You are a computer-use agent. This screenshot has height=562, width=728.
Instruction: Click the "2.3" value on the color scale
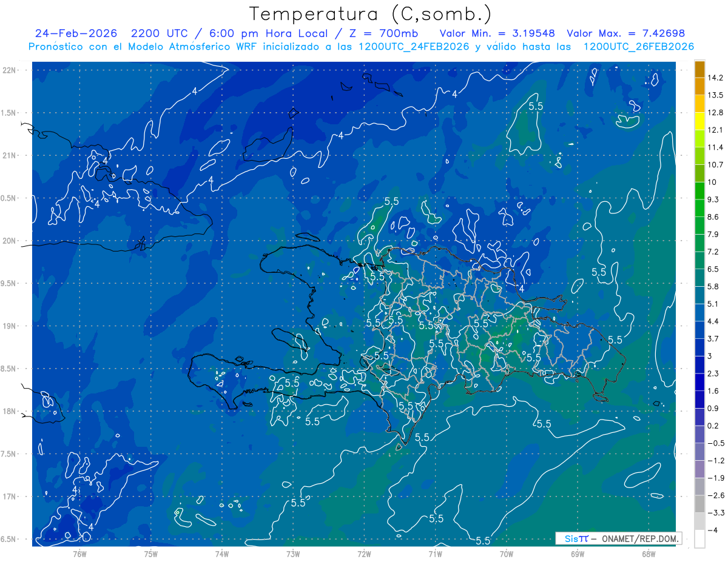(x=714, y=373)
